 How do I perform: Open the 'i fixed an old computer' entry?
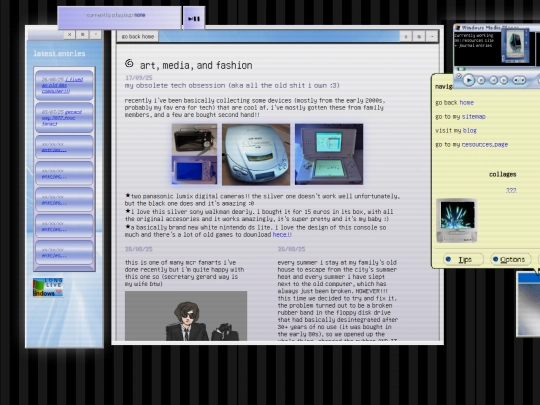62,85
